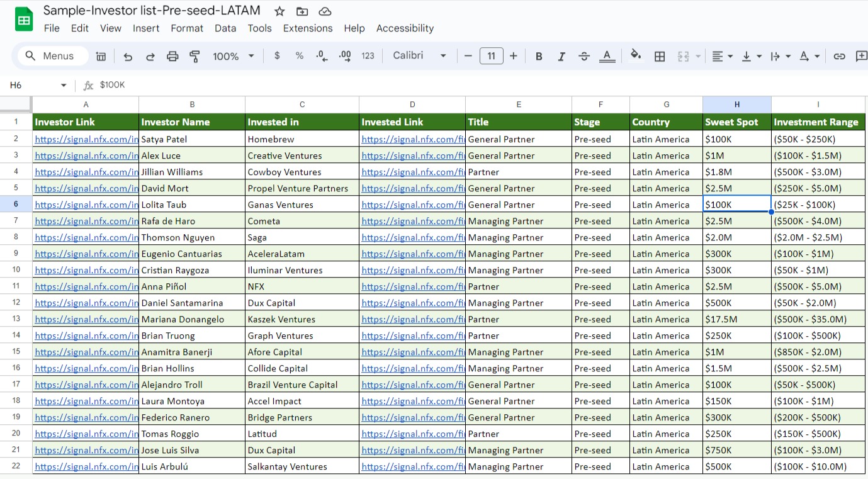
Task: Format as percent icon
Action: tap(300, 56)
